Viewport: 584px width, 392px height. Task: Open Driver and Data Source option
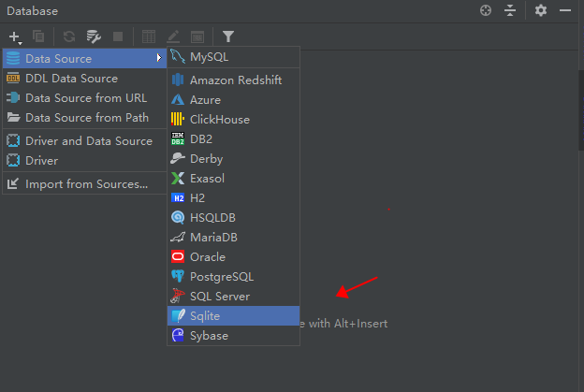point(88,141)
